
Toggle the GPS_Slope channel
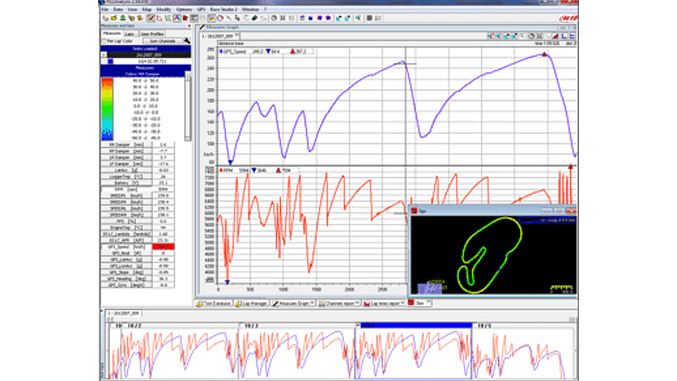coord(126,272)
